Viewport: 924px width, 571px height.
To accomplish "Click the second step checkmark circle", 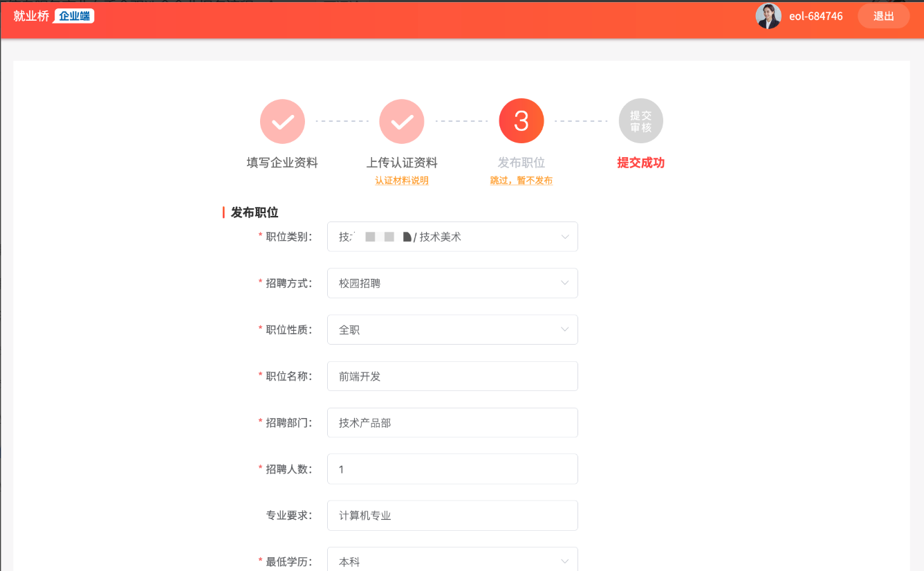I will click(x=402, y=121).
